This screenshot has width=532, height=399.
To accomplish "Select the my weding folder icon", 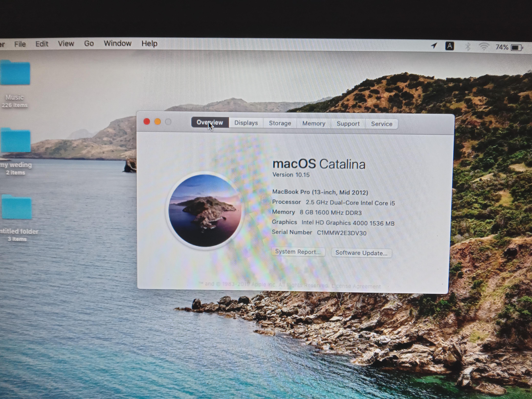I will click(16, 141).
